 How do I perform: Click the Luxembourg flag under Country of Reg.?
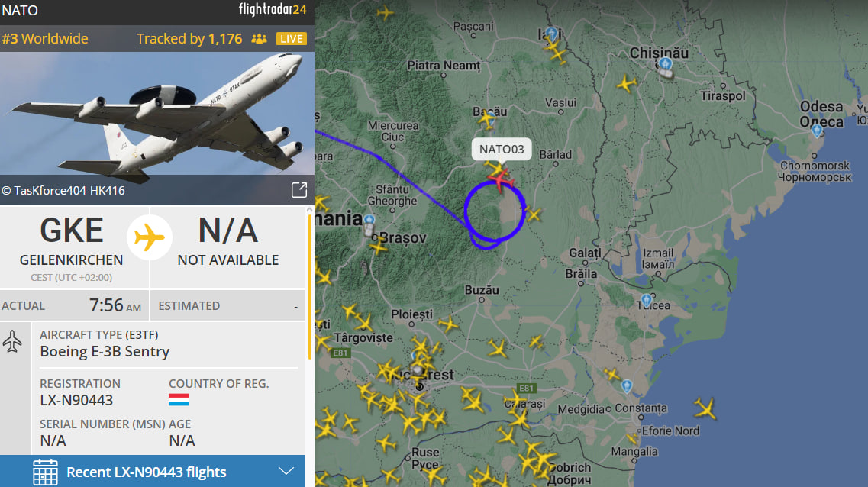tap(179, 399)
